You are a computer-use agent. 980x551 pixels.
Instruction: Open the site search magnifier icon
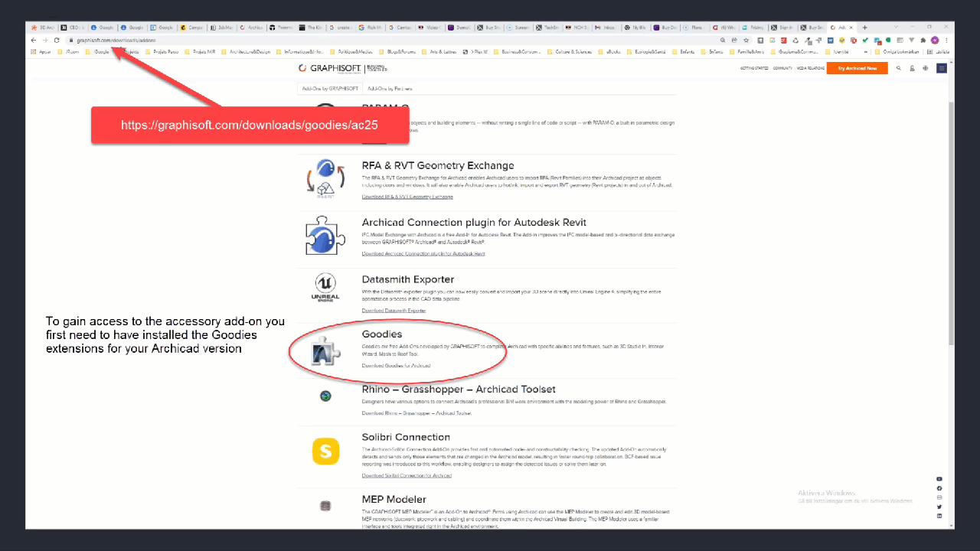[899, 68]
